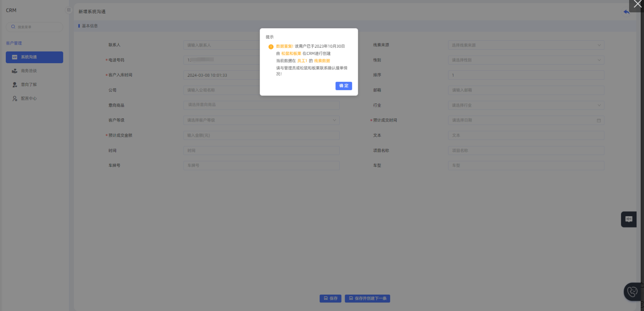Open the chat feedback floating icon
Viewport: 644px width, 311px height.
pos(628,219)
